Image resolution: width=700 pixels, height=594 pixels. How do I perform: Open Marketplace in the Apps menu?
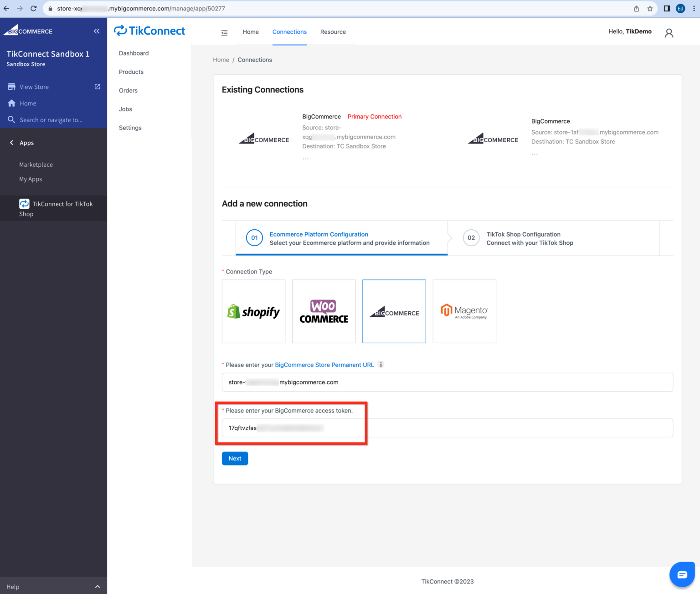(x=36, y=165)
